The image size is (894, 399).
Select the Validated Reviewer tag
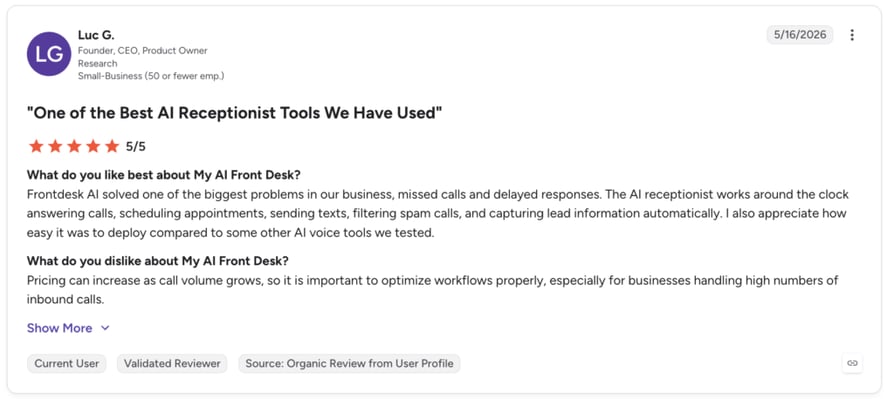(172, 363)
